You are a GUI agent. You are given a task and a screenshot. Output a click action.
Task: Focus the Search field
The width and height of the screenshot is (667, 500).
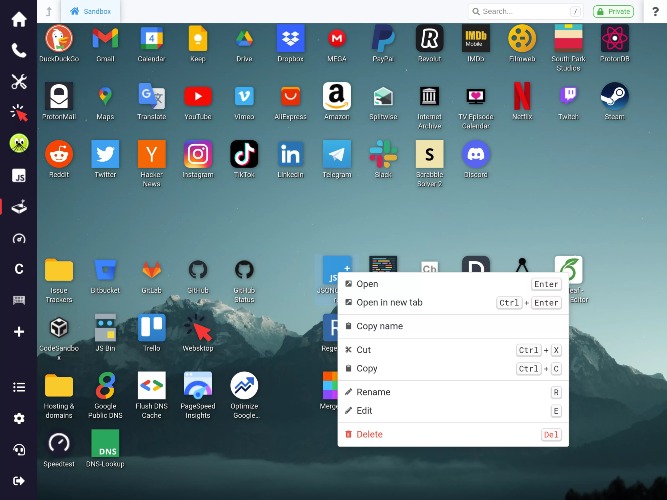pyautogui.click(x=525, y=11)
